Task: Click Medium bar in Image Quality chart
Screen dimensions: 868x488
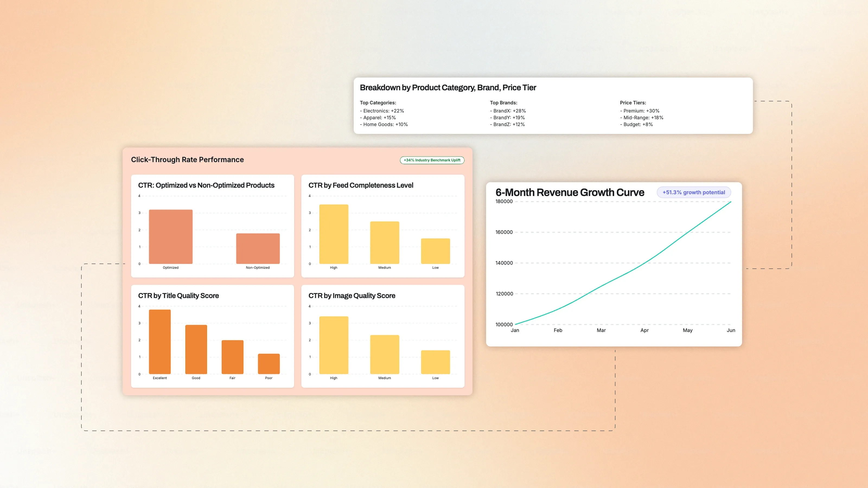Action: 384,354
